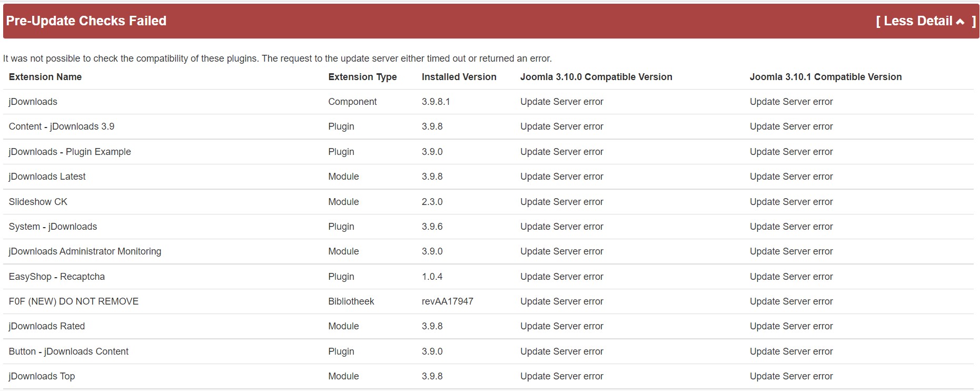
Task: Click version 3.9.8 in jDownloads Latest row
Action: coord(432,177)
